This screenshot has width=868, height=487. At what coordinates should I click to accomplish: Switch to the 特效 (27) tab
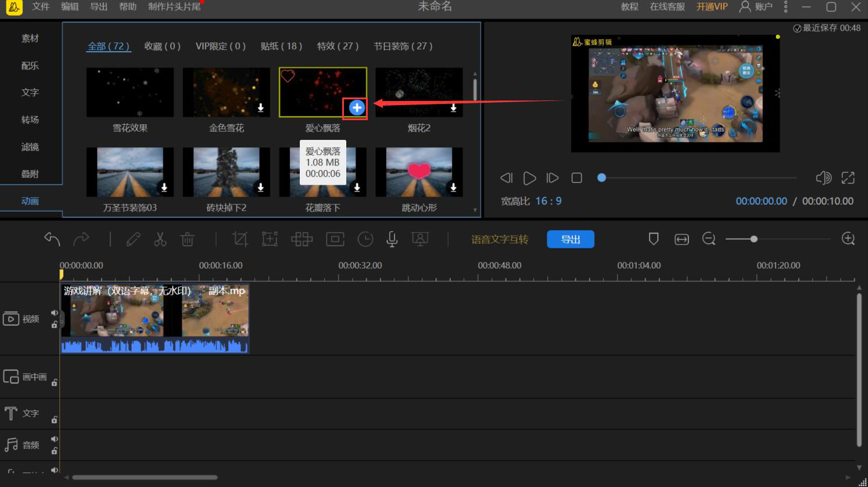[338, 46]
